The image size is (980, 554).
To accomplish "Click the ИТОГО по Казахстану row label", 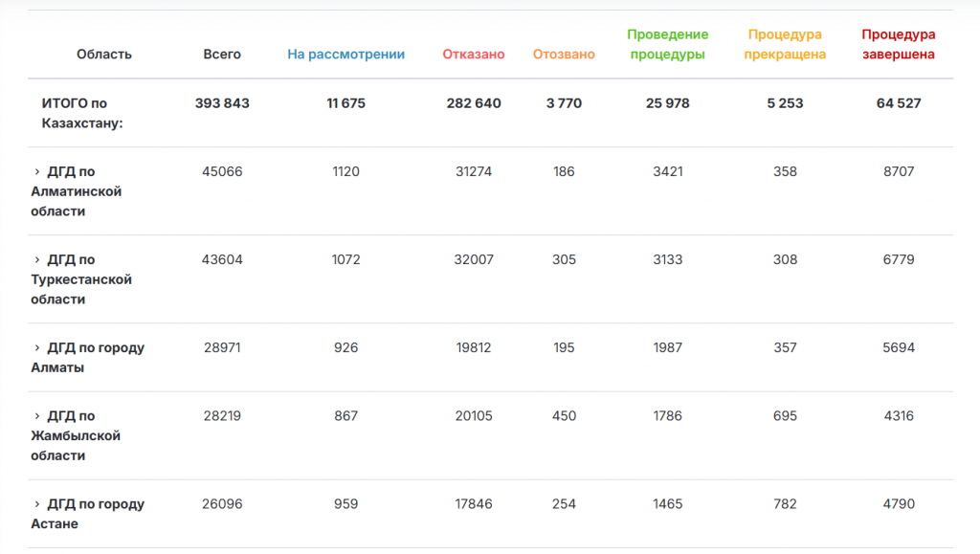I will (82, 113).
